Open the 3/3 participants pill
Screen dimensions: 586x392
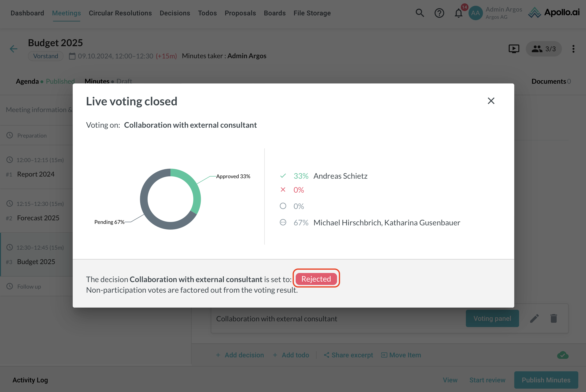[543, 49]
